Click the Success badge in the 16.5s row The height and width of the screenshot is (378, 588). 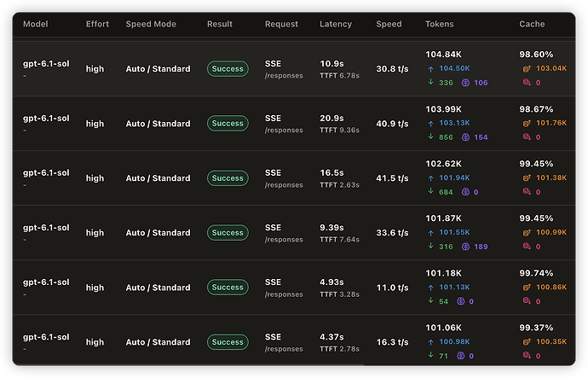228,178
